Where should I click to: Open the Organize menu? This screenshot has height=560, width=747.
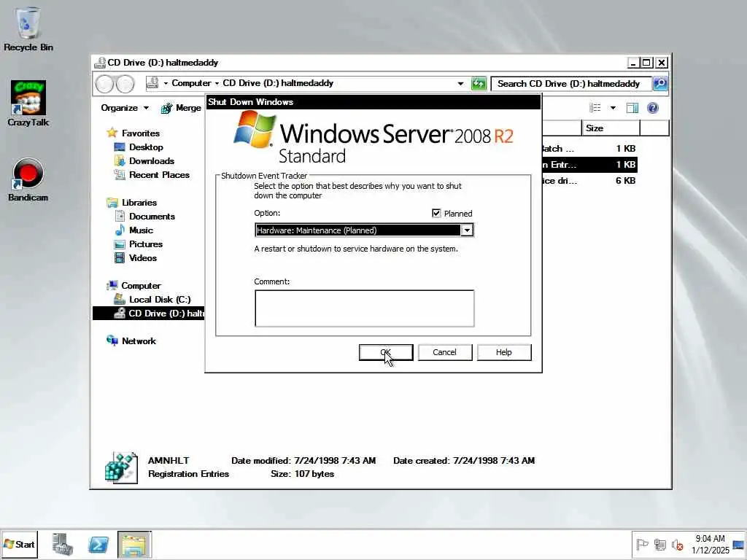(x=124, y=108)
